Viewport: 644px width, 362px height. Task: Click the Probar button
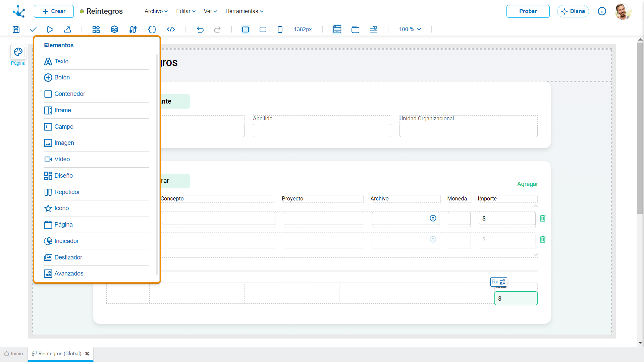pyautogui.click(x=528, y=11)
